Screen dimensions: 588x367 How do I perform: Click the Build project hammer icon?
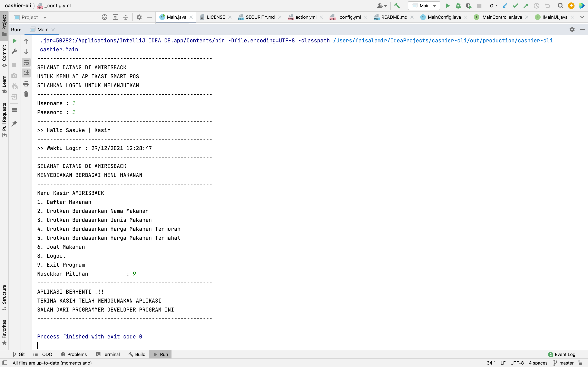point(397,6)
